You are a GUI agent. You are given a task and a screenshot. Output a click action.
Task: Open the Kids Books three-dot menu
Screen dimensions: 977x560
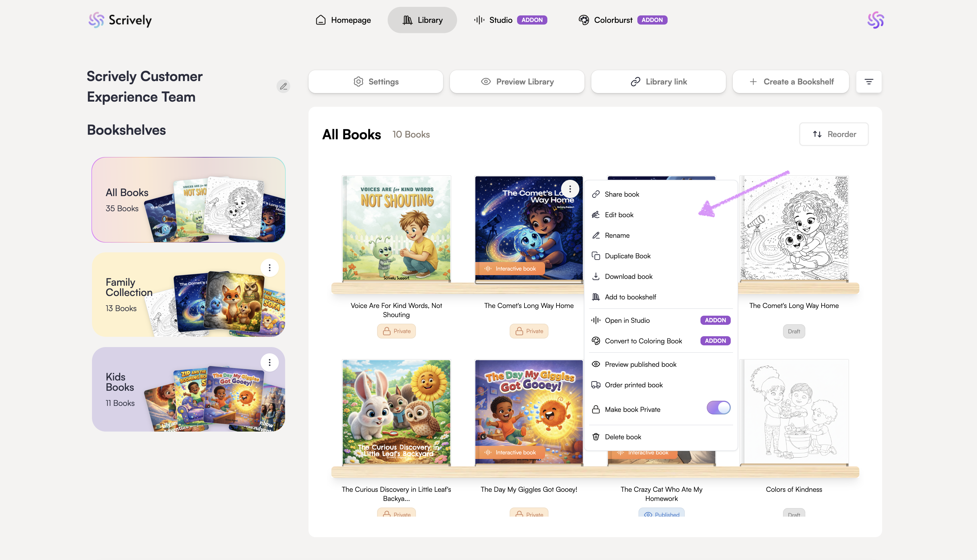269,362
